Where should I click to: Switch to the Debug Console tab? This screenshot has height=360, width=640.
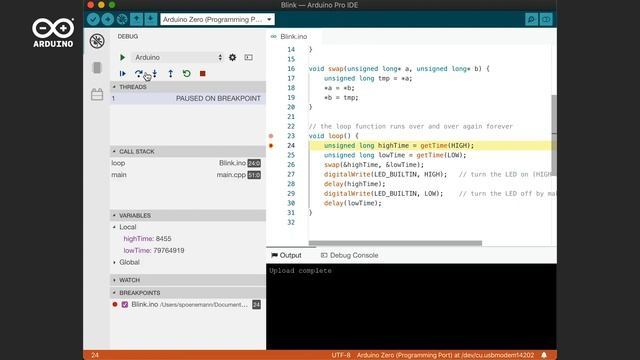tap(350, 255)
